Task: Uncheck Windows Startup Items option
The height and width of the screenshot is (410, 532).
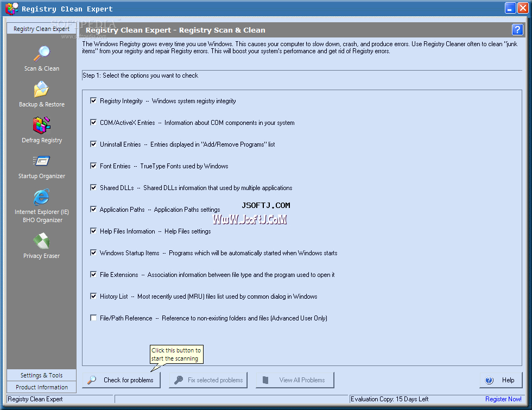Action: pyautogui.click(x=93, y=253)
